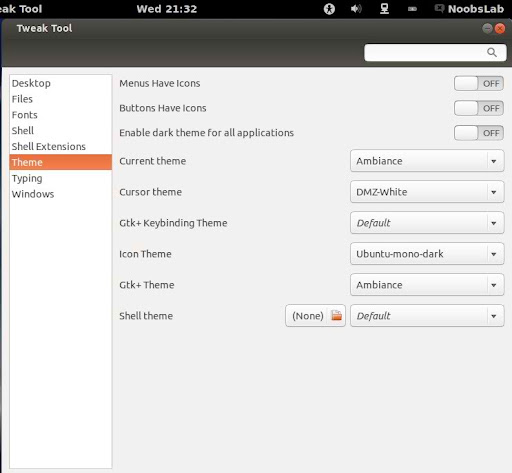Open the Shell theme folder chooser icon
Image resolution: width=512 pixels, height=473 pixels.
click(x=337, y=315)
